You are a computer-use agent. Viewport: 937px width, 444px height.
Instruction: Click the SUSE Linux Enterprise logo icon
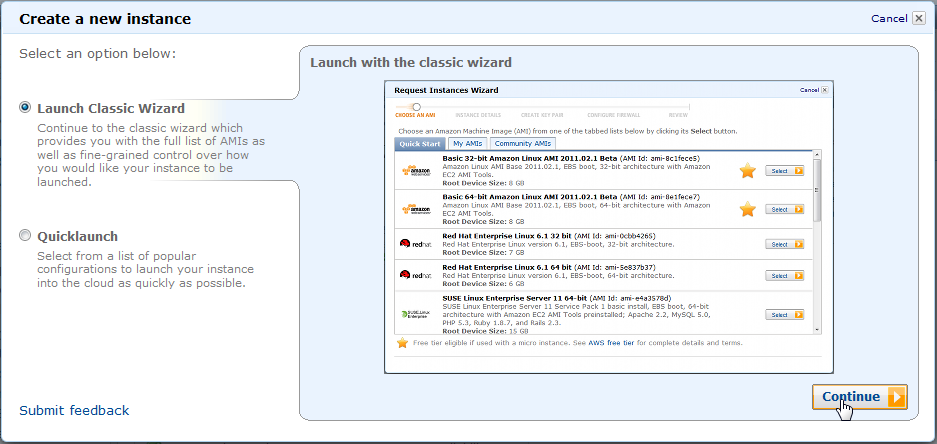[x=415, y=314]
